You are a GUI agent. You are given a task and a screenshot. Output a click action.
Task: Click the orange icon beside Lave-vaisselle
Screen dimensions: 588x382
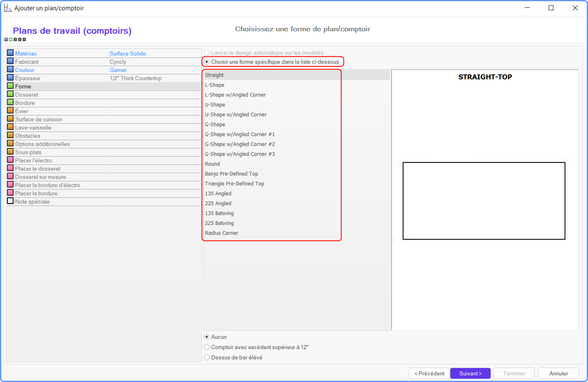[x=10, y=127]
